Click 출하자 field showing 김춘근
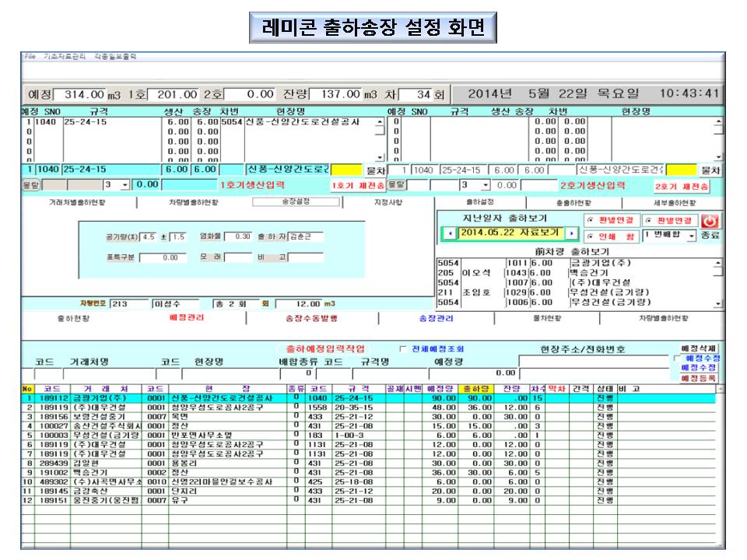The height and width of the screenshot is (560, 747). [x=306, y=236]
